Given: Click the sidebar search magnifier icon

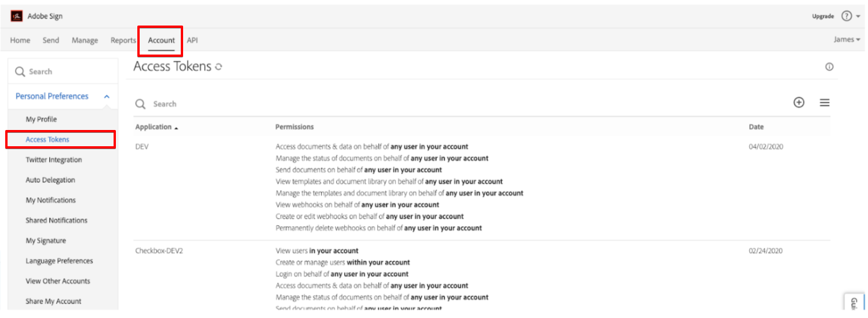Looking at the screenshot, I should (x=20, y=71).
